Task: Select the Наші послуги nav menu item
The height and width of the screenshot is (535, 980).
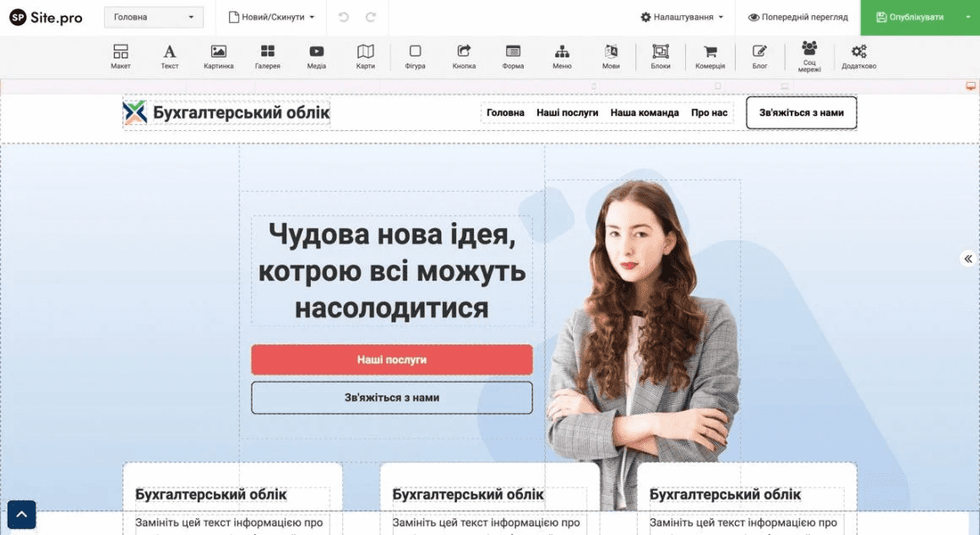Action: click(567, 112)
